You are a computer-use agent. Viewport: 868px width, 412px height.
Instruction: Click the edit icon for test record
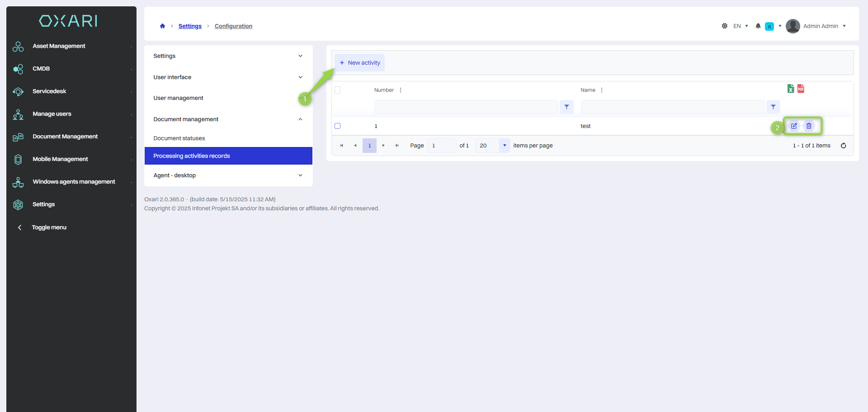(794, 126)
